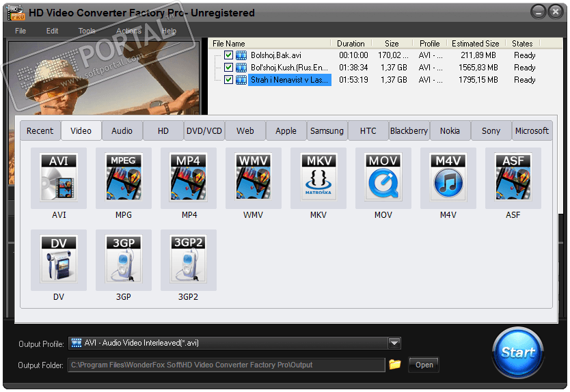The height and width of the screenshot is (392, 570).
Task: Switch to the Recent tab
Action: 40,131
